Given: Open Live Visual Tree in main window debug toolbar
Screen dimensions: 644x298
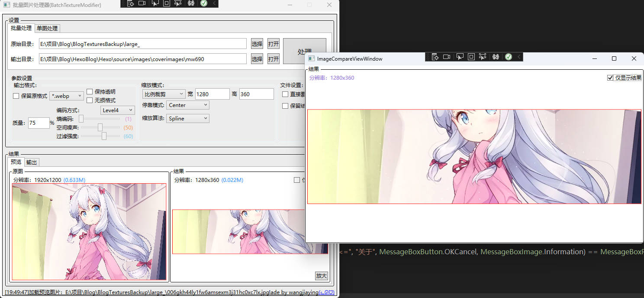Looking at the screenshot, I should 130,3.
